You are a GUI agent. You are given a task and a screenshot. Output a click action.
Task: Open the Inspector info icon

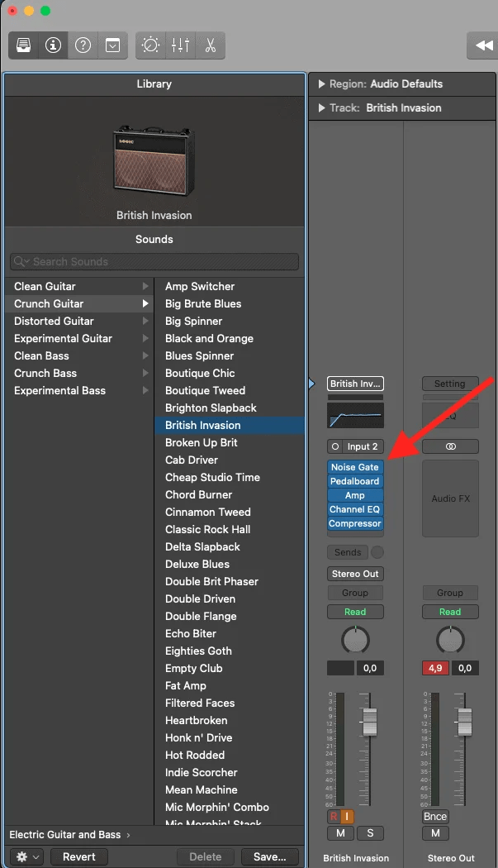[x=53, y=45]
